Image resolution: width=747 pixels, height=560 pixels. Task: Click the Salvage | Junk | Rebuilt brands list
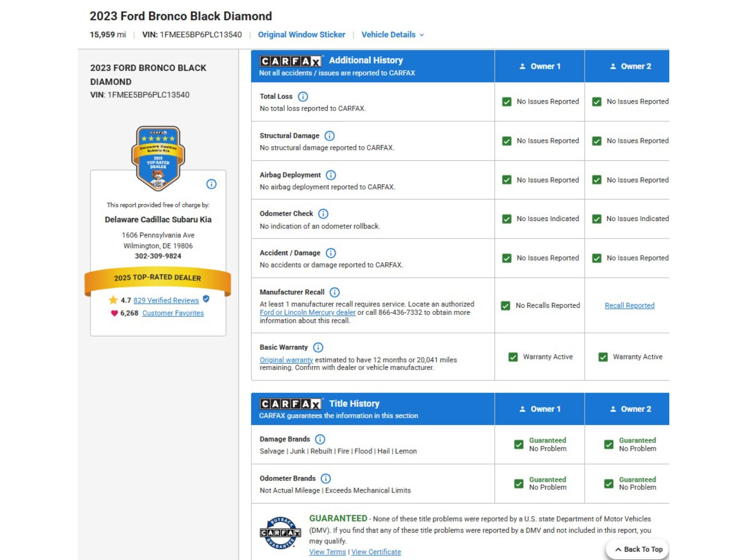[x=338, y=451]
